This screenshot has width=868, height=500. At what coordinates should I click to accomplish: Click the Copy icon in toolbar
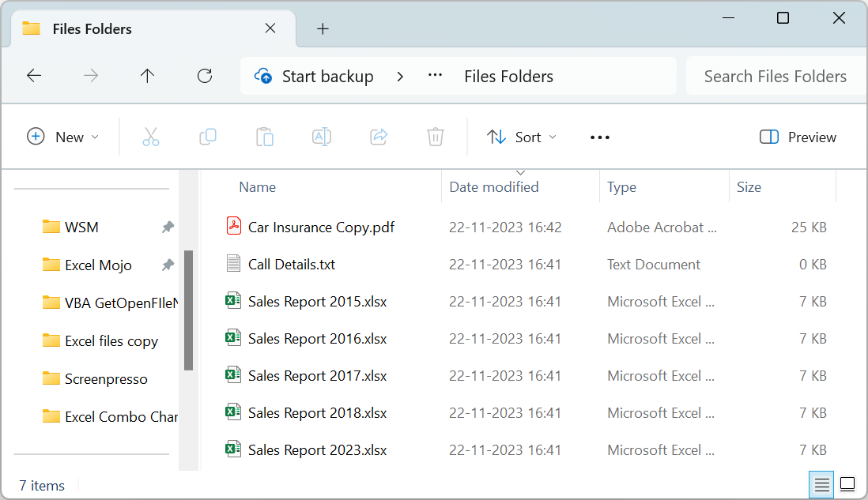point(208,137)
